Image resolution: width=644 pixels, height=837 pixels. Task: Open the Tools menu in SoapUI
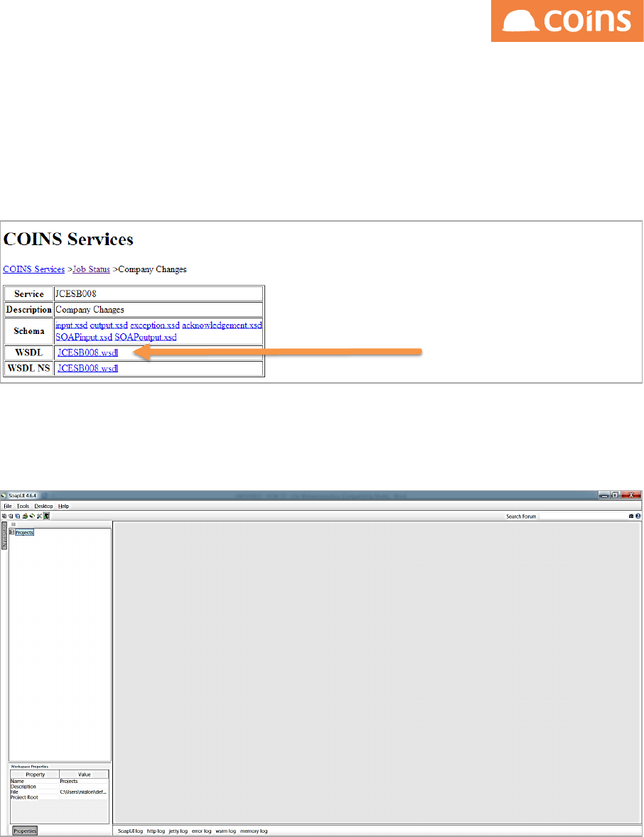click(x=23, y=506)
